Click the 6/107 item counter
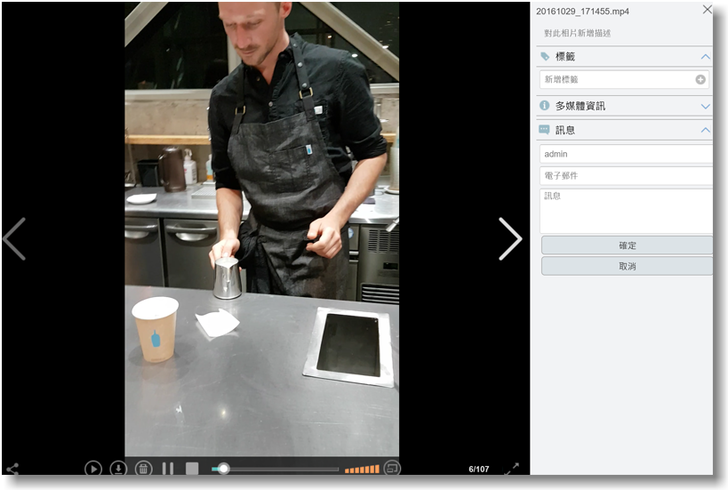 pos(479,469)
